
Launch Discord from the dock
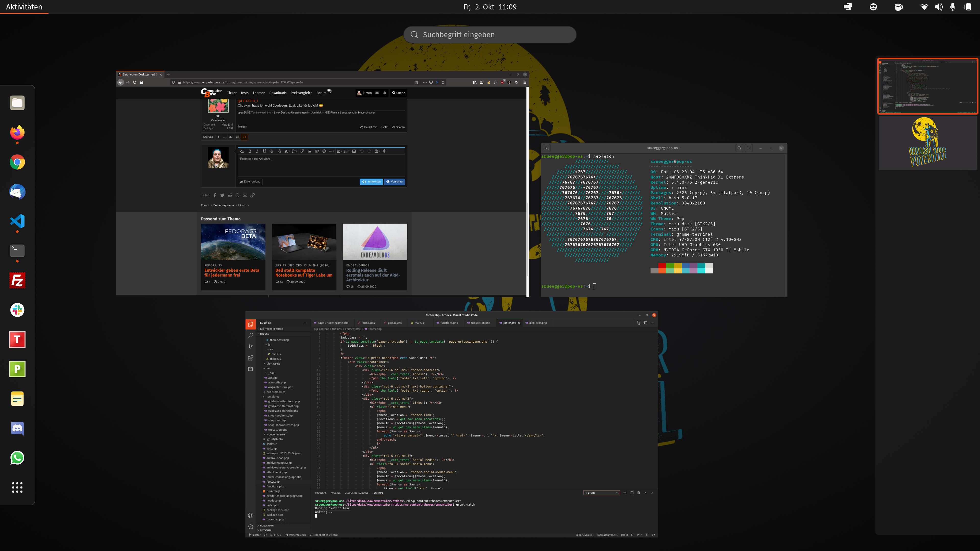[17, 428]
